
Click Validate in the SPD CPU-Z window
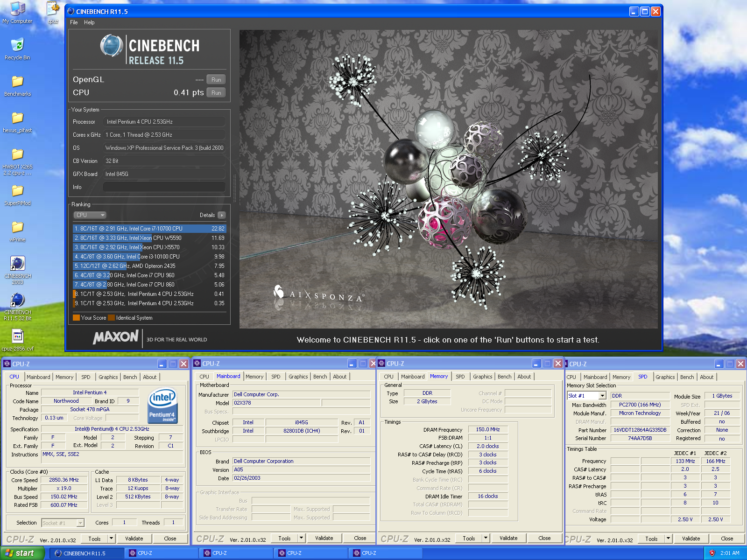pos(691,539)
